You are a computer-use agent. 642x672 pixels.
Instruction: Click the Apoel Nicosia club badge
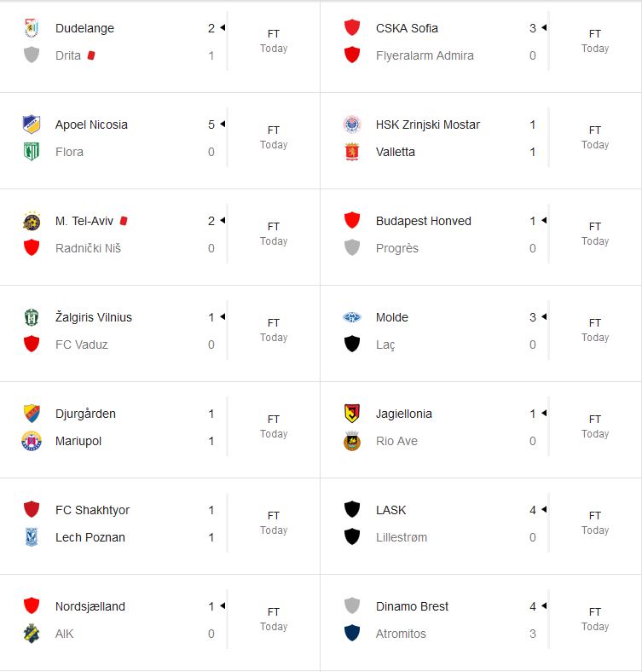(32, 125)
